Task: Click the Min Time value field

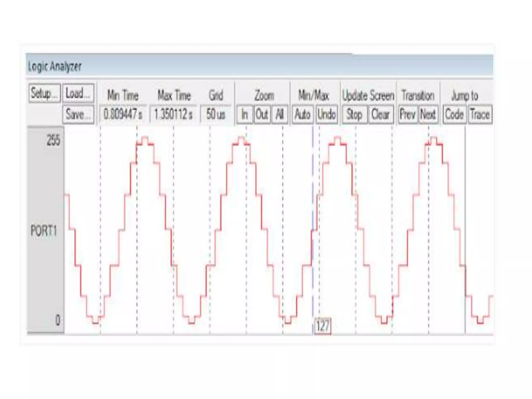Action: 123,114
